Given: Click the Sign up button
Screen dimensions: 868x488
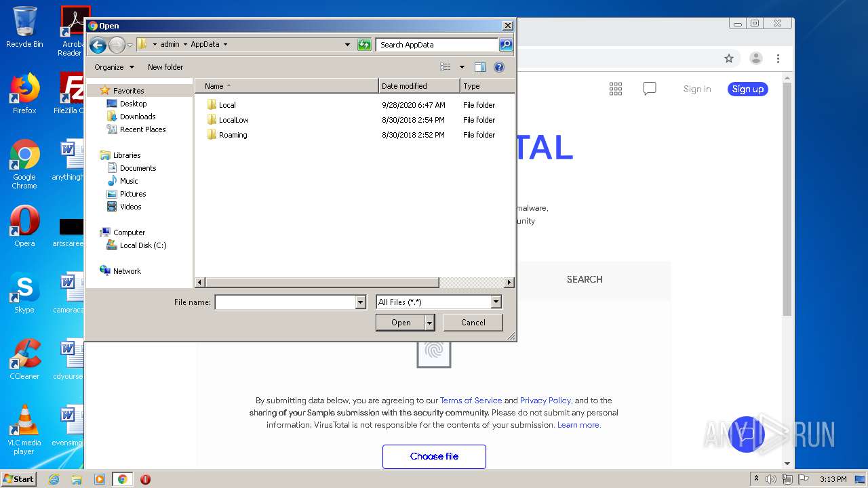Looking at the screenshot, I should tap(748, 89).
